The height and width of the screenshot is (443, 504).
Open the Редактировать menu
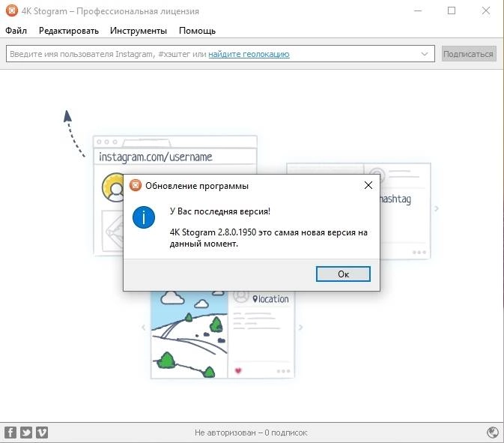68,31
